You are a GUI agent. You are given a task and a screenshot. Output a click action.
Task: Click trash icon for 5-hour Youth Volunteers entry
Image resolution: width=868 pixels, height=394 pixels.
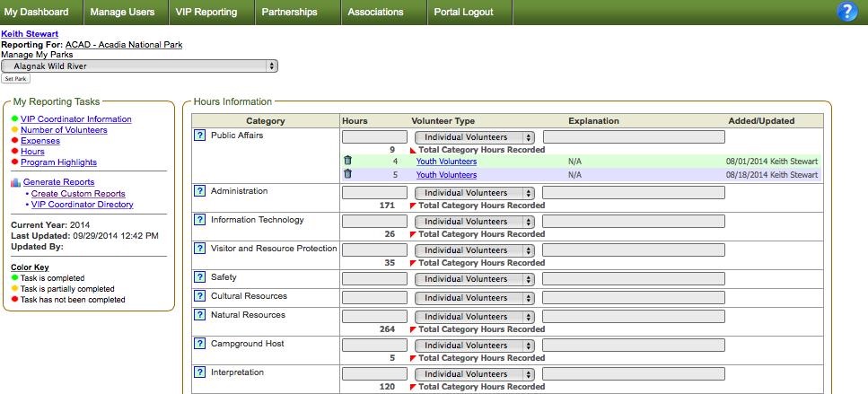coord(348,174)
